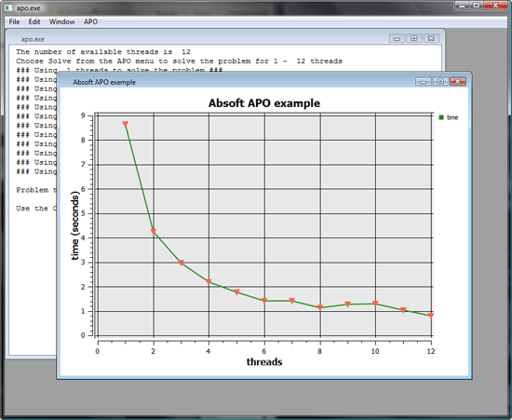
Task: Click the console text about available threads
Action: 103,52
